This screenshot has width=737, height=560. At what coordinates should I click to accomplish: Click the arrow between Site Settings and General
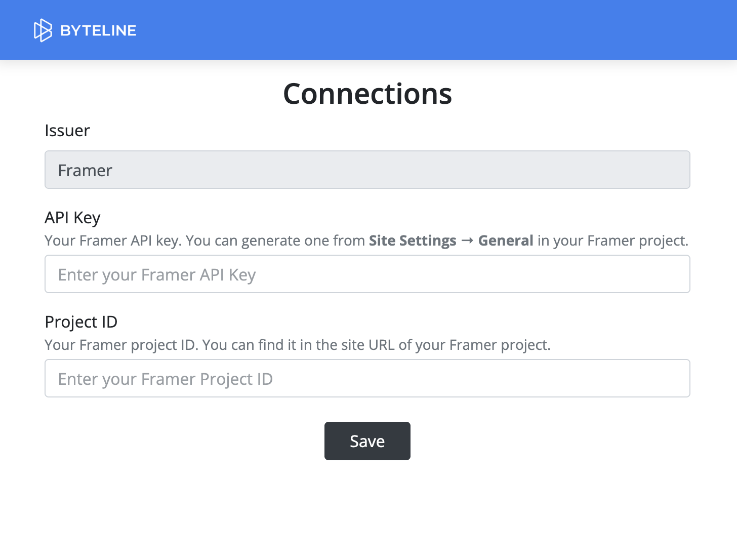click(x=467, y=241)
